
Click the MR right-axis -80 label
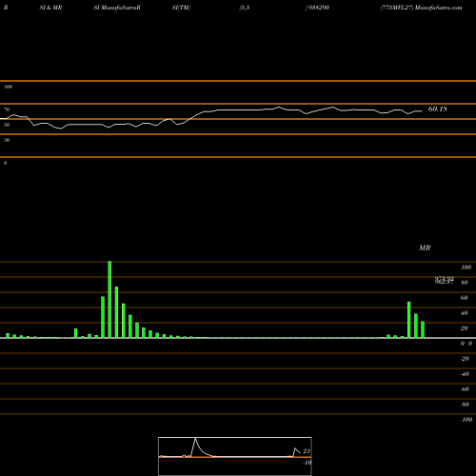(x=465, y=405)
